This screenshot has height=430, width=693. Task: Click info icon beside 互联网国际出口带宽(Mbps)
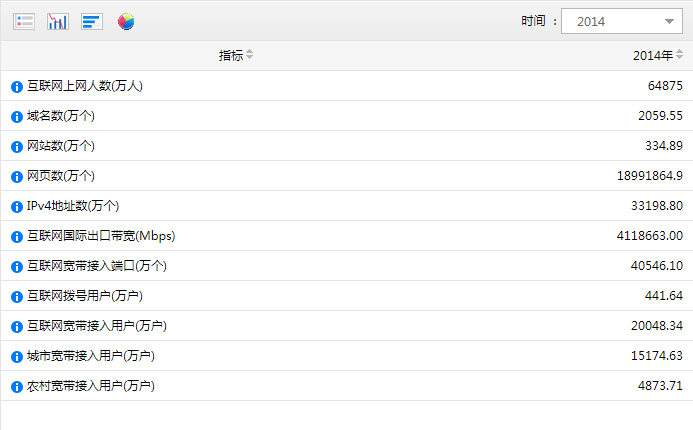[17, 236]
